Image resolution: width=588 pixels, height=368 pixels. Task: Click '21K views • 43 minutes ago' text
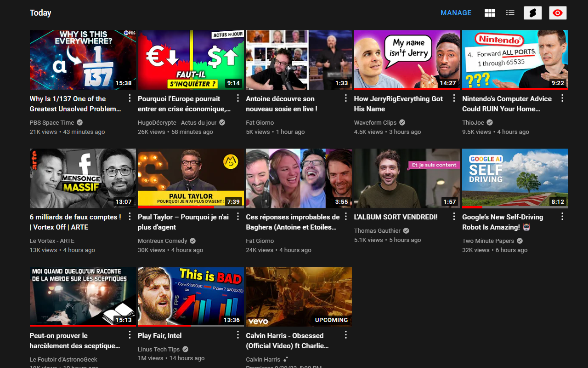[x=67, y=132]
